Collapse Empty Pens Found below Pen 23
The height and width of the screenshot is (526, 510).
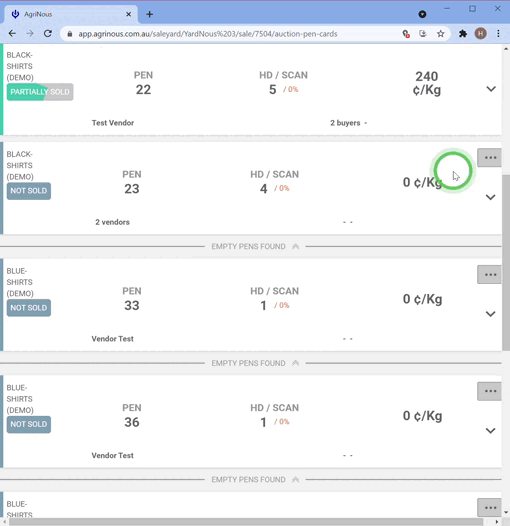coord(255,247)
